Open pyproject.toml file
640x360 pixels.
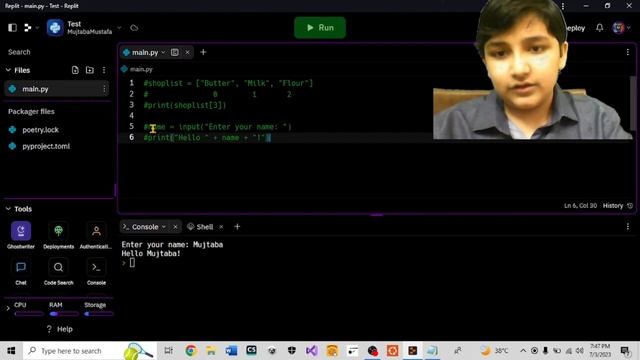(x=46, y=146)
